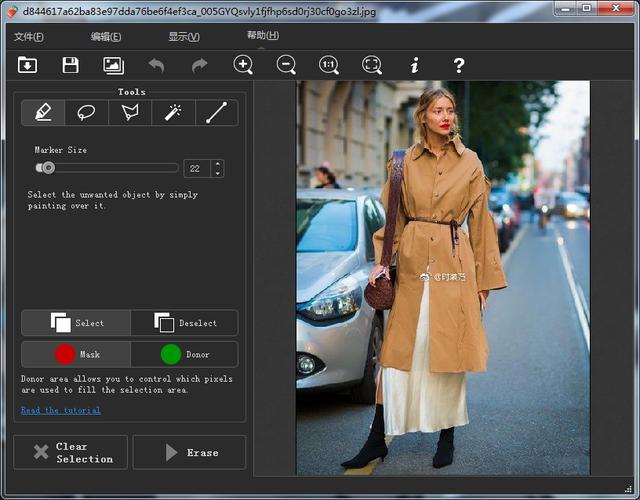Select the Magic Wand tool

pos(172,112)
